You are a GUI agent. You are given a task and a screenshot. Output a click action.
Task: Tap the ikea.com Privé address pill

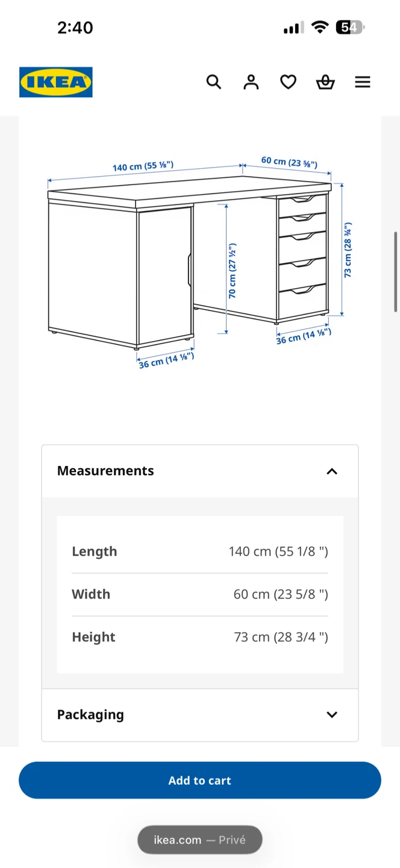(x=200, y=840)
